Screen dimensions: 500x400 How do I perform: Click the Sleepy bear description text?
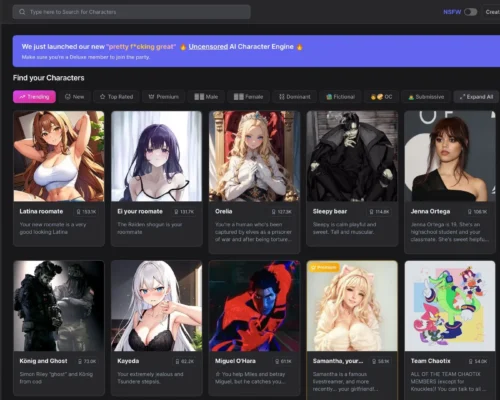[344, 228]
